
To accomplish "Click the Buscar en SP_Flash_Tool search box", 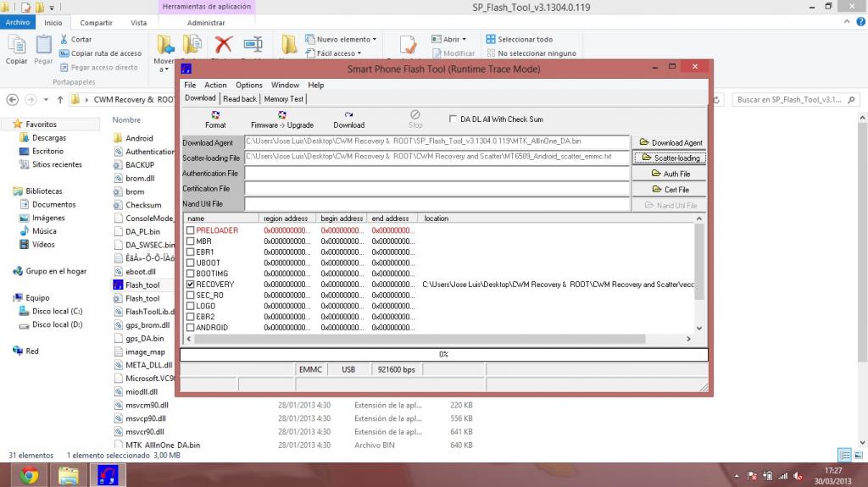I will tap(796, 100).
